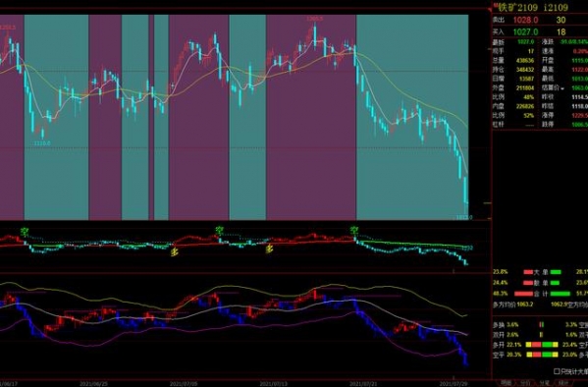
Task: Click the green 空 signal marker above 2021/07/21
Action: point(354,230)
